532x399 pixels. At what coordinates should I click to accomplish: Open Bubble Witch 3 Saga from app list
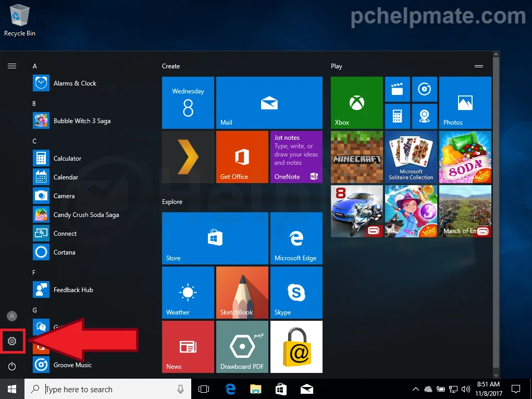(71, 121)
